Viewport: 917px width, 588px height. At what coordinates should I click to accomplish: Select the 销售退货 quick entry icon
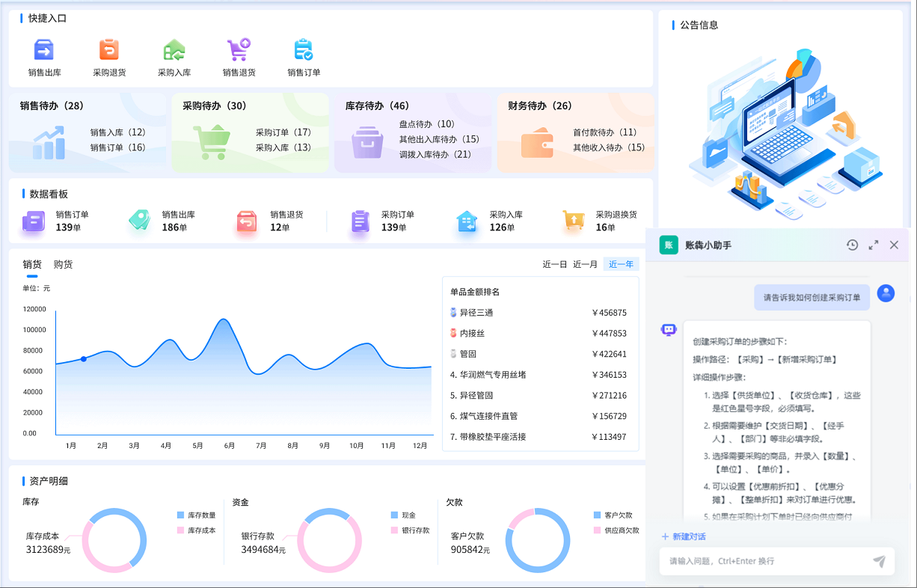[239, 51]
